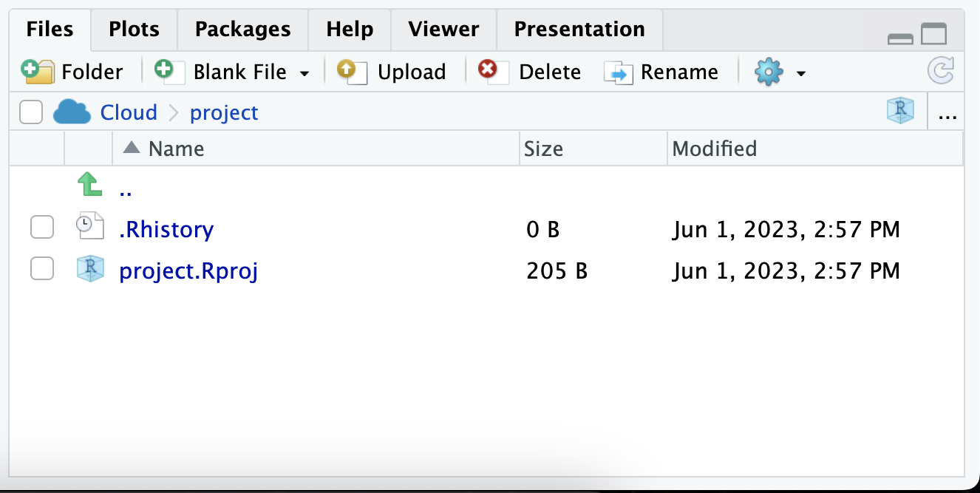980x493 pixels.
Task: Select the checkbox next to .Rhistory
Action: tap(42, 227)
